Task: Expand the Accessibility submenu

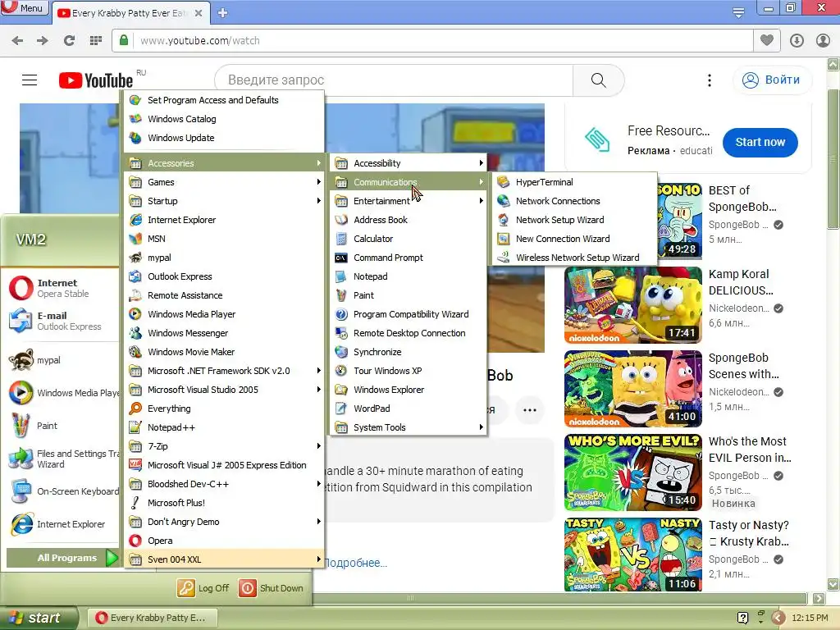Action: pyautogui.click(x=409, y=163)
